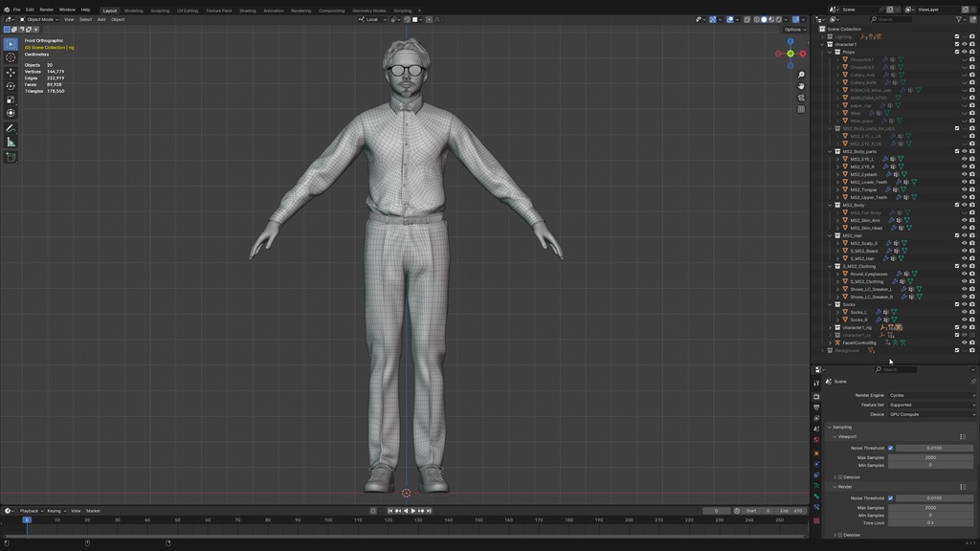Viewport: 980px width, 551px height.
Task: Switch to the Shading workspace tab
Action: (x=247, y=11)
